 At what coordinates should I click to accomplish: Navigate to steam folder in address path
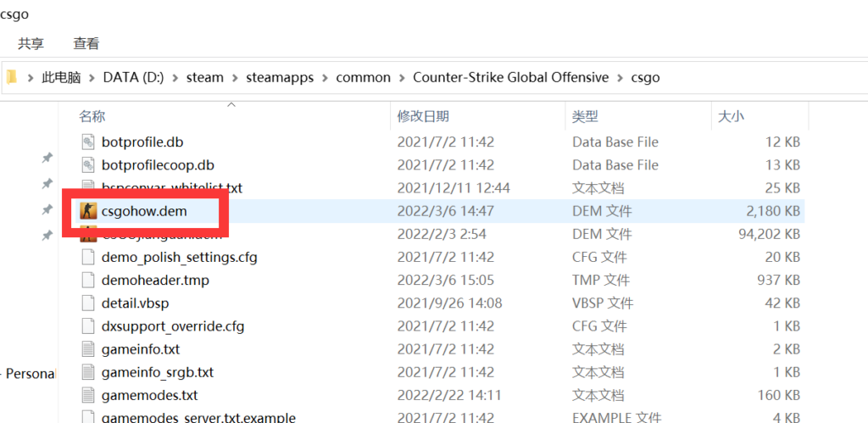pos(205,77)
